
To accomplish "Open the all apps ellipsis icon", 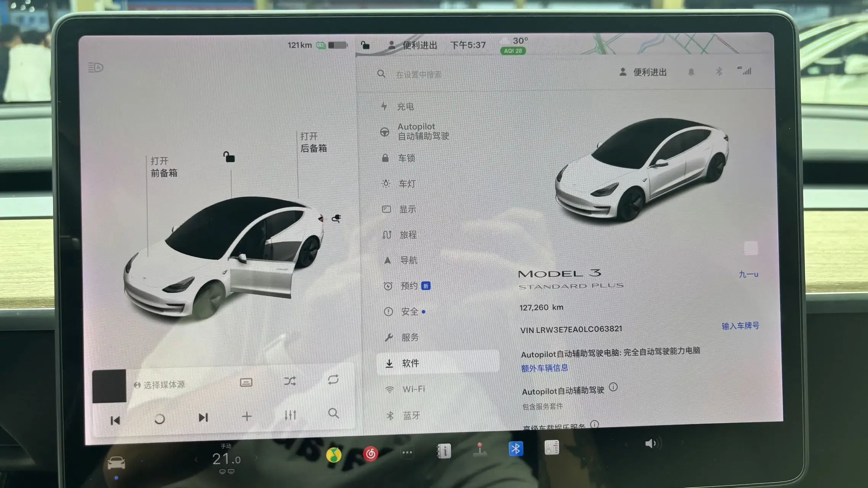I will tap(407, 453).
